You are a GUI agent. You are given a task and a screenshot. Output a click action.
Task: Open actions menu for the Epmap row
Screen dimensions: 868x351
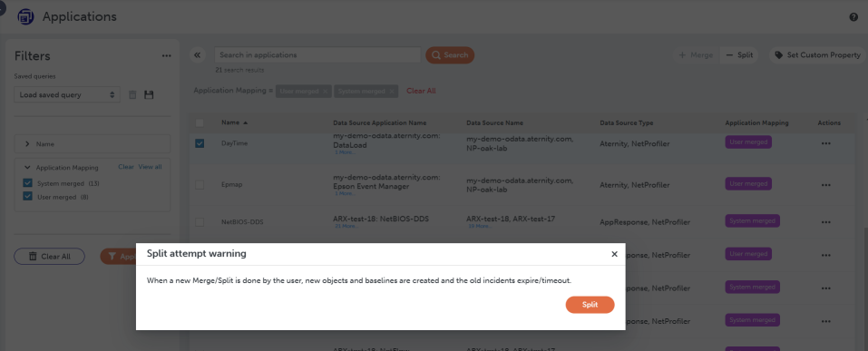(826, 184)
